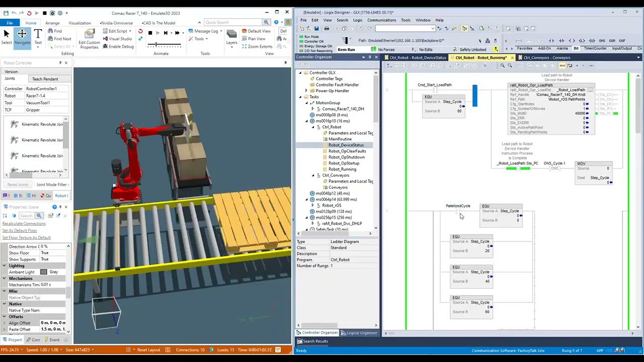Image resolution: width=644 pixels, height=362 pixels.
Task: Stop the simulation in Animate group
Action: click(150, 33)
